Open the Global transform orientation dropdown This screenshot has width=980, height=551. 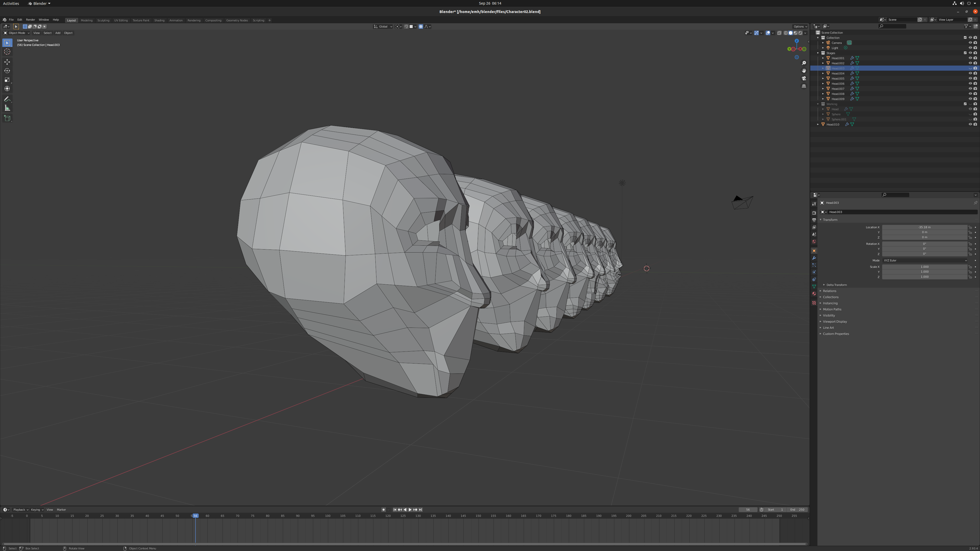pos(383,27)
